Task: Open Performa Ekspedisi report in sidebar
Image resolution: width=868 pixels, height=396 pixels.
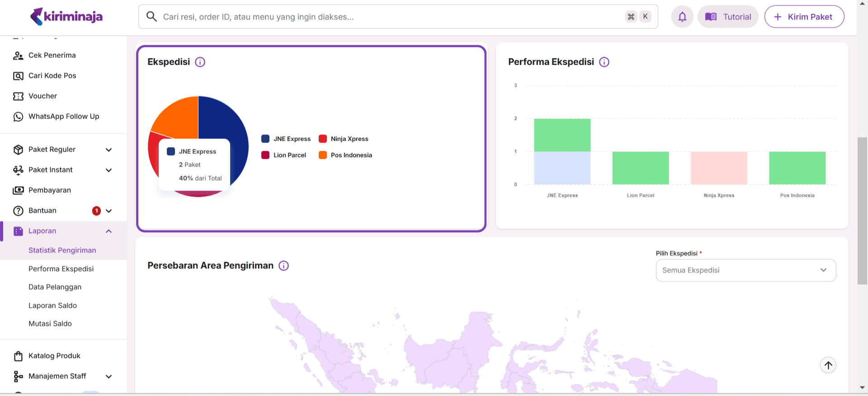Action: point(61,269)
